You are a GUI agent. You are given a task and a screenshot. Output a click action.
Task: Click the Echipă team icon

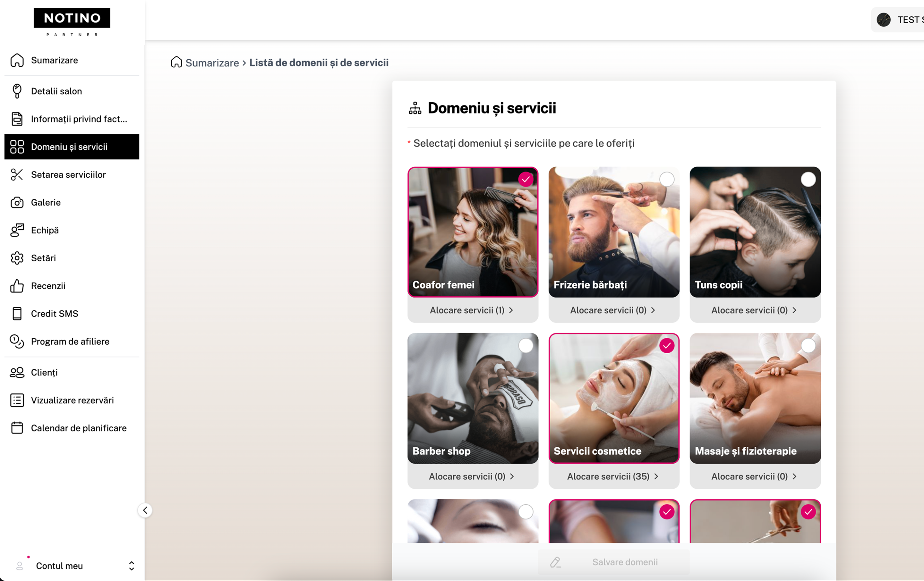[x=17, y=230]
